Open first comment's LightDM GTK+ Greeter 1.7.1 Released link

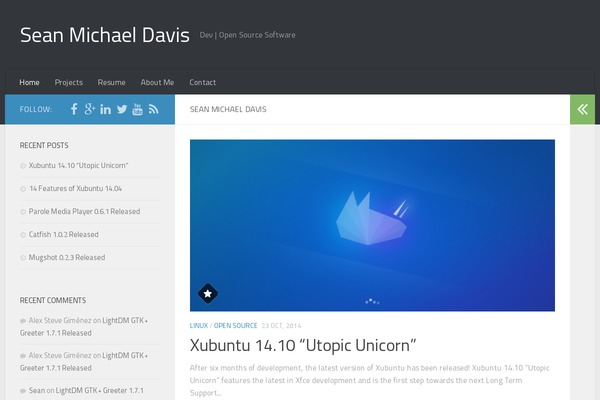point(84,327)
